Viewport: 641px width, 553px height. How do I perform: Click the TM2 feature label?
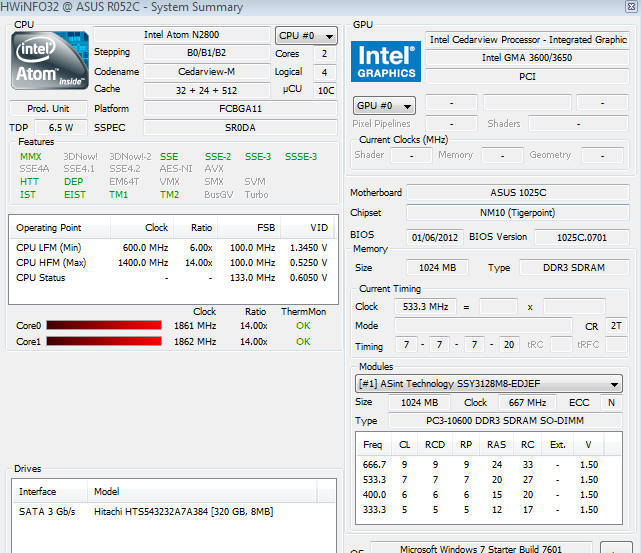pos(170,195)
